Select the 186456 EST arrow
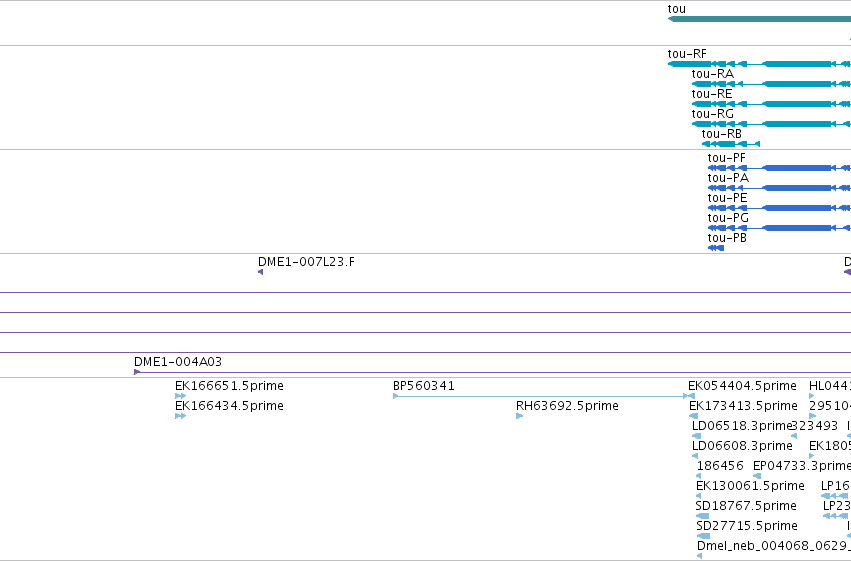The height and width of the screenshot is (561, 851). pos(699,476)
